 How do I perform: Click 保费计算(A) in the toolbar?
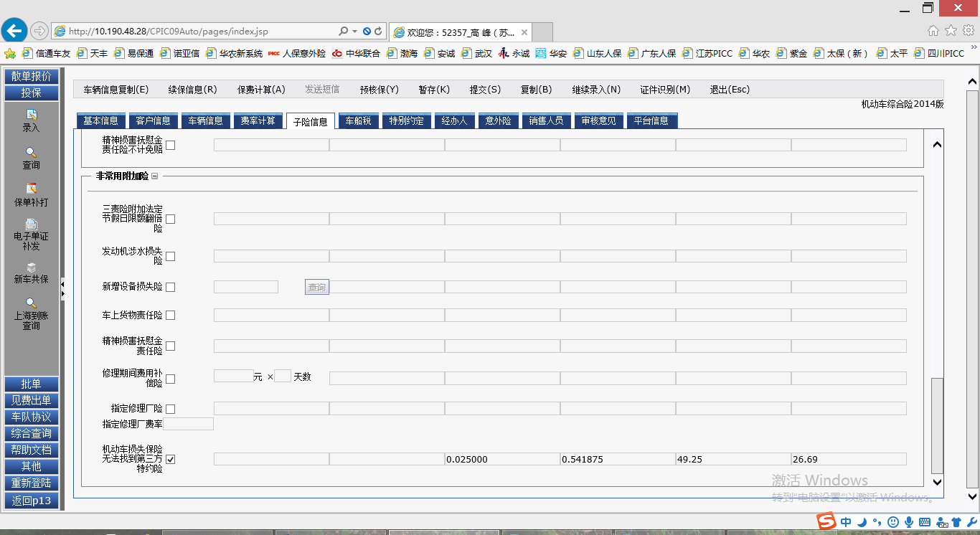point(261,90)
